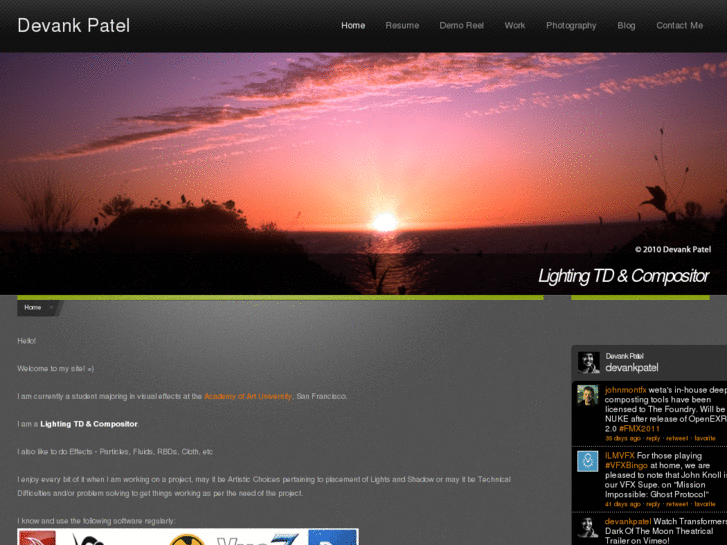Click the 'Lighting TD & Compositor' bold text
The image size is (727, 545).
[89, 424]
